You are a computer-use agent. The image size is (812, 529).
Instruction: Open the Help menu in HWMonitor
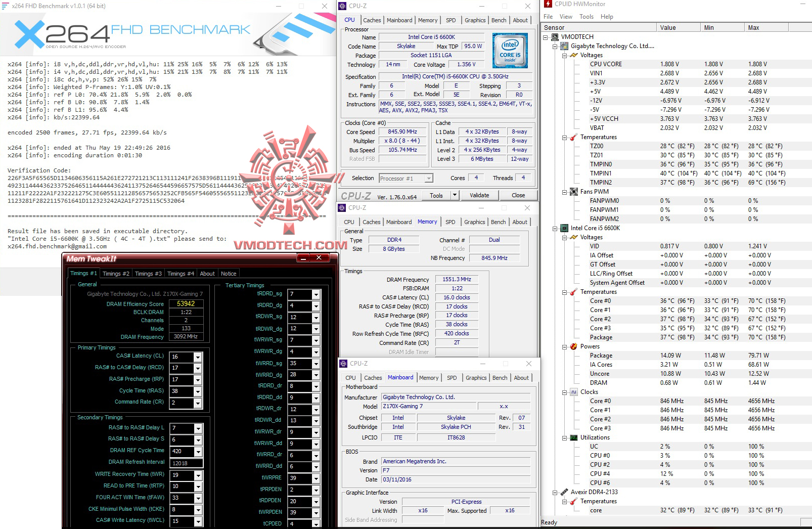607,17
